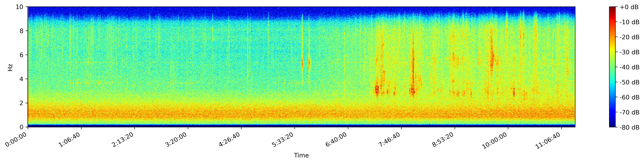Click the 10 frequency tick label

pyautogui.click(x=20, y=7)
